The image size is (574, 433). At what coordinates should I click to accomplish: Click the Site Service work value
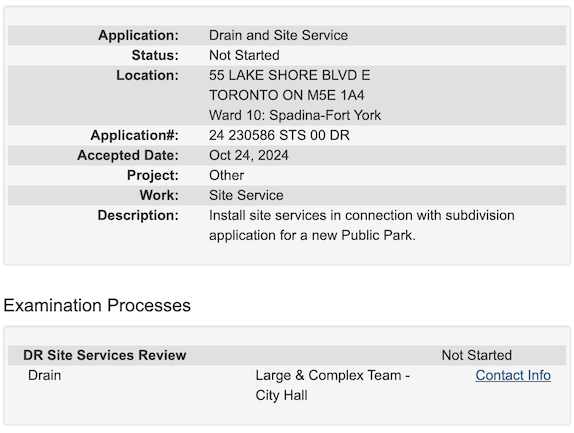[246, 195]
